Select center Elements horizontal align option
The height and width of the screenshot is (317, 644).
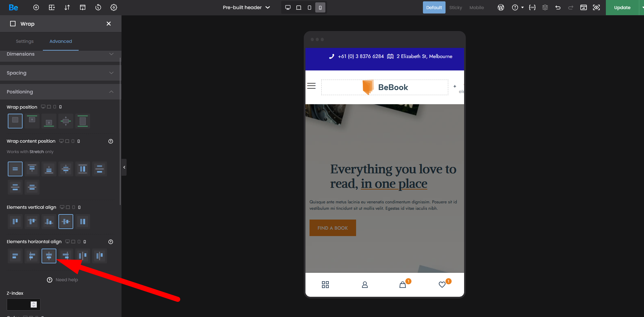(x=49, y=256)
